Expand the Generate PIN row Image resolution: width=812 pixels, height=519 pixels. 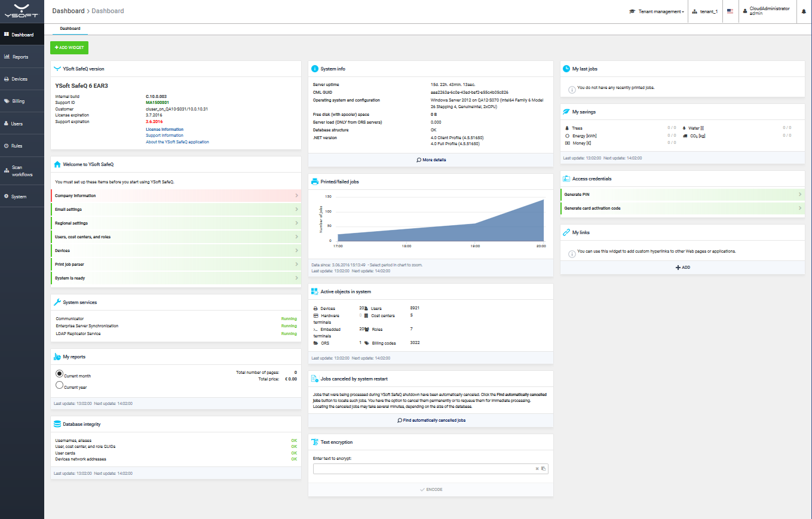tap(682, 195)
